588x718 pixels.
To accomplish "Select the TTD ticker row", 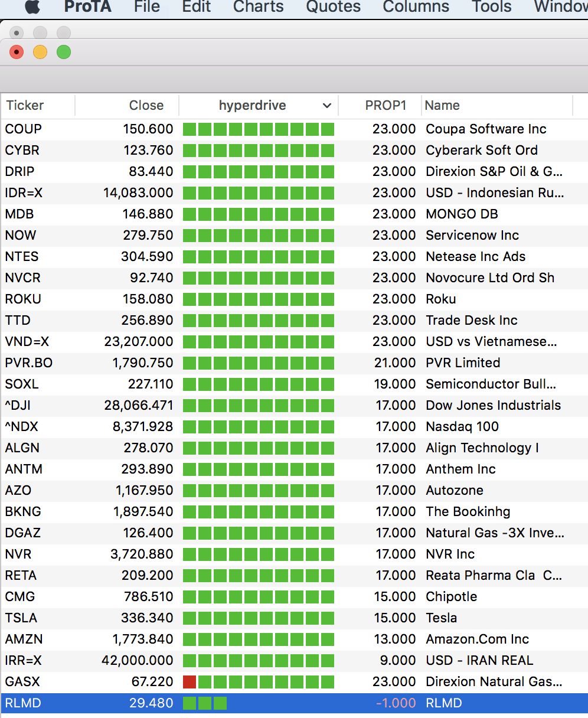I will (294, 321).
